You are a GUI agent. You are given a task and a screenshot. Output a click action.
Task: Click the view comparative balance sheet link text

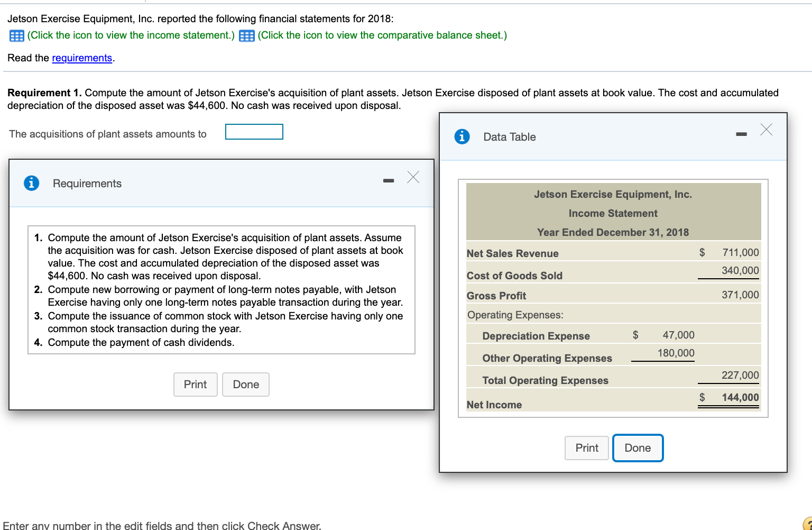[382, 35]
